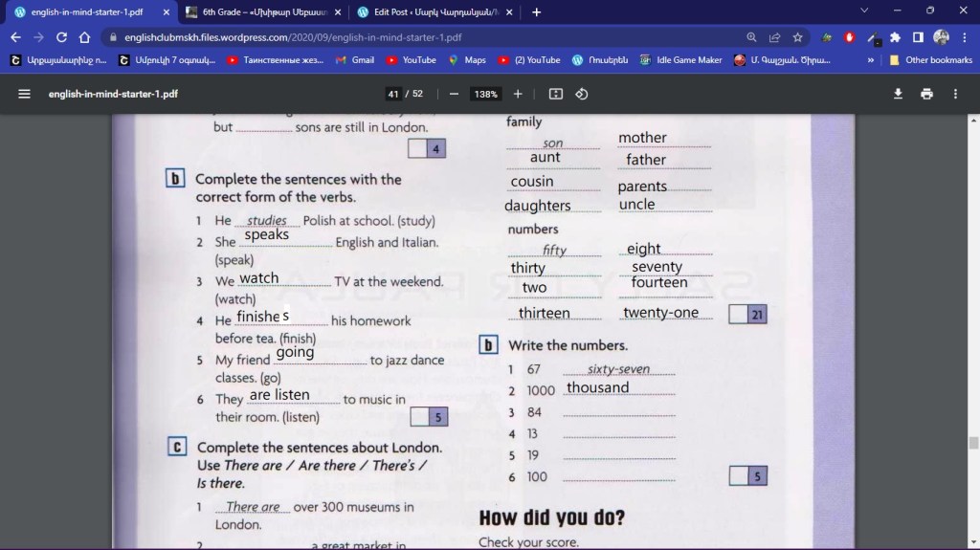Toggle the Chrome side panel
The height and width of the screenshot is (550, 980).
click(x=918, y=37)
